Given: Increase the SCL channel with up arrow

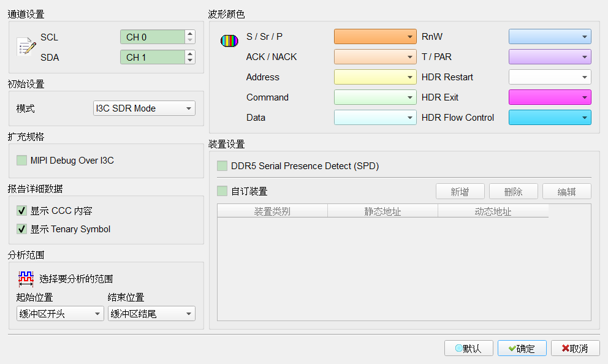Looking at the screenshot, I should [x=190, y=33].
